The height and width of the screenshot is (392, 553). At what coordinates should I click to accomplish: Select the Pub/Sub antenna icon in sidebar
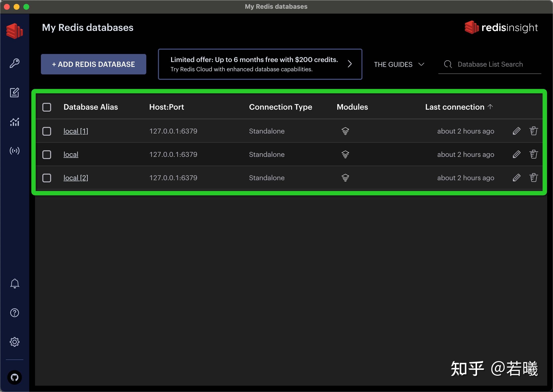(x=15, y=151)
